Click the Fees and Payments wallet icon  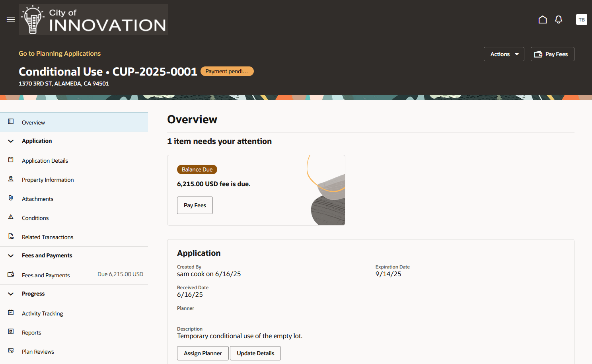(11, 274)
